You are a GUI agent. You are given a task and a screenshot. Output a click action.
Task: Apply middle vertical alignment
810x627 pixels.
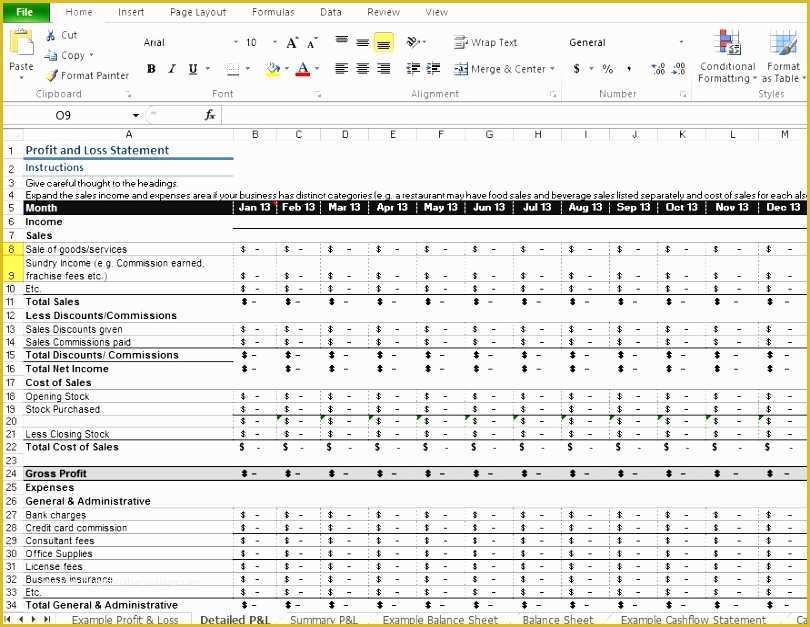pyautogui.click(x=363, y=42)
